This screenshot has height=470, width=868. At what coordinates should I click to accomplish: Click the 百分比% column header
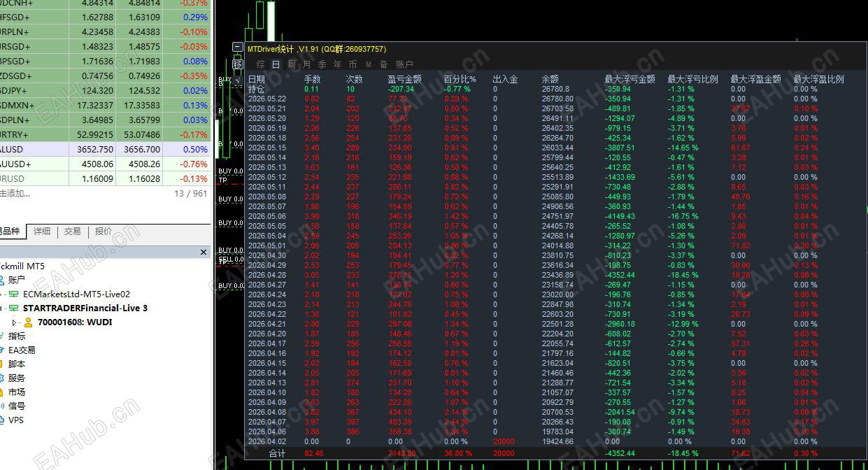460,80
